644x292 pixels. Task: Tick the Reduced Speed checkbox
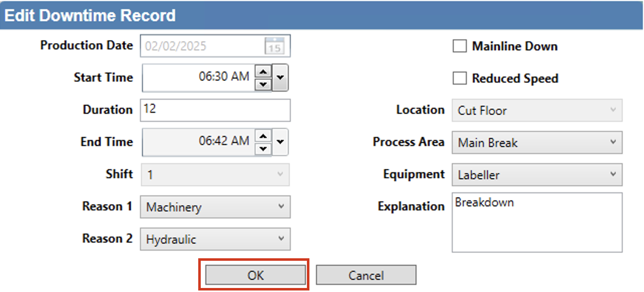click(x=459, y=79)
